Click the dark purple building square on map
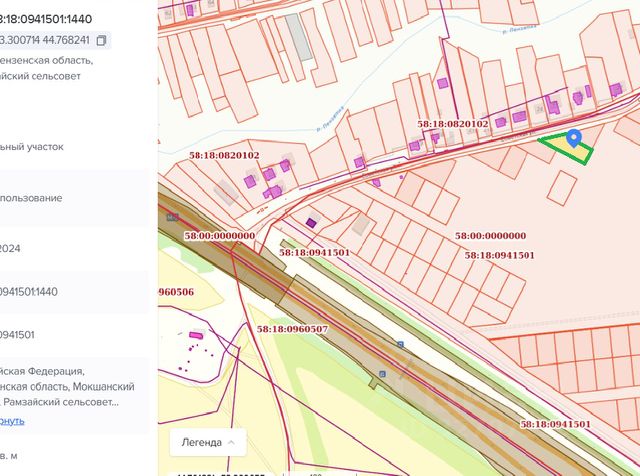 point(311,223)
